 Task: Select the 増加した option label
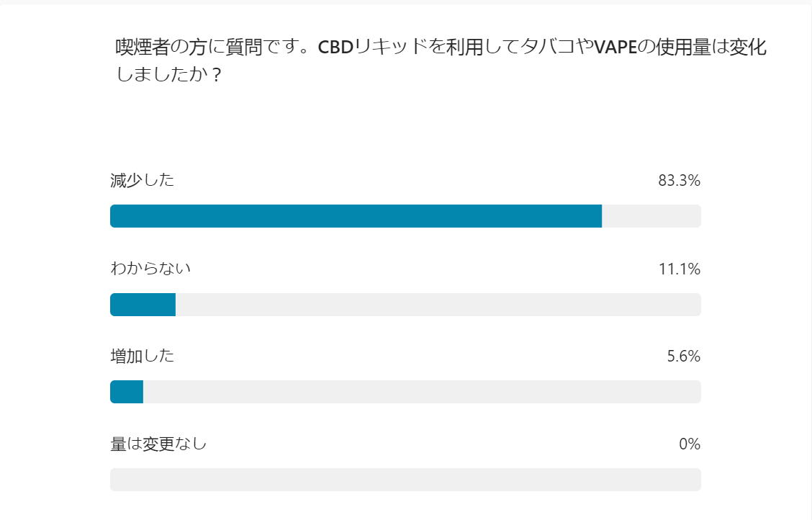coord(142,356)
